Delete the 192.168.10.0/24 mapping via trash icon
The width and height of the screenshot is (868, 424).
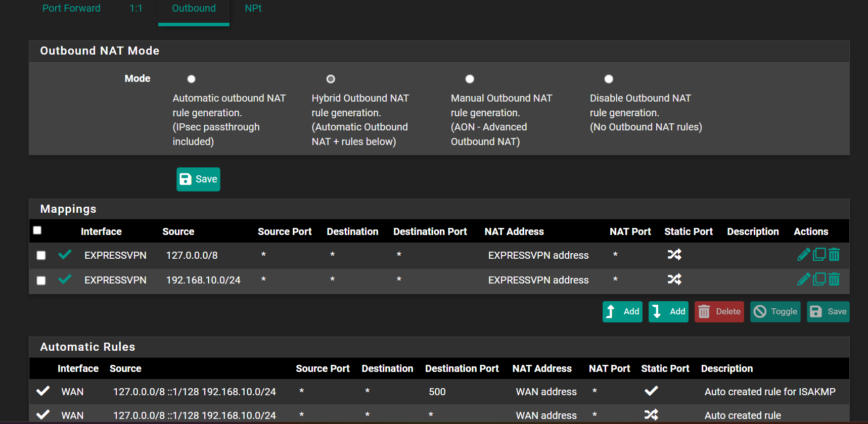(834, 279)
